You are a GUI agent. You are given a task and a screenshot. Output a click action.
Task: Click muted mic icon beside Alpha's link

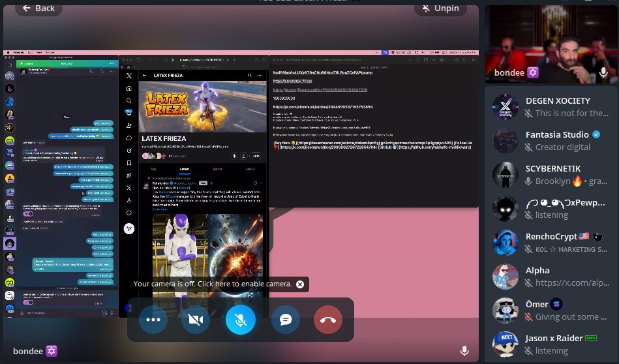pyautogui.click(x=528, y=283)
